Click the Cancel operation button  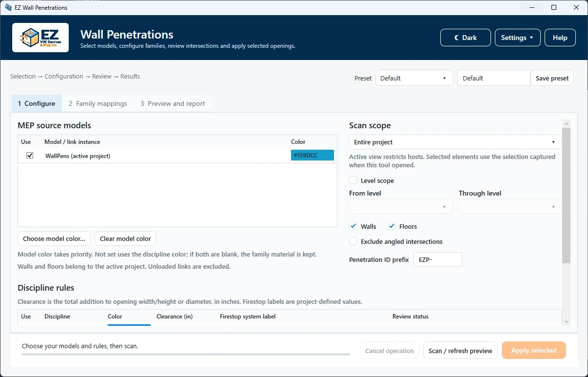tap(389, 351)
